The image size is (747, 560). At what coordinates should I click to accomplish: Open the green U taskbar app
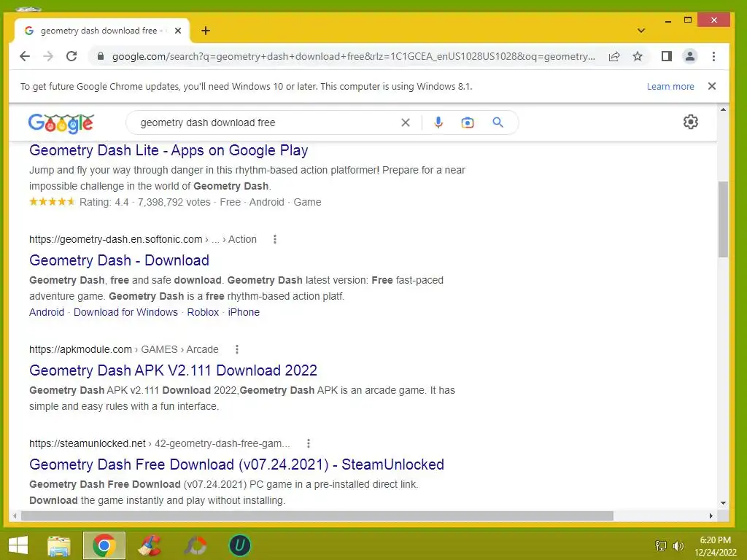(x=239, y=545)
